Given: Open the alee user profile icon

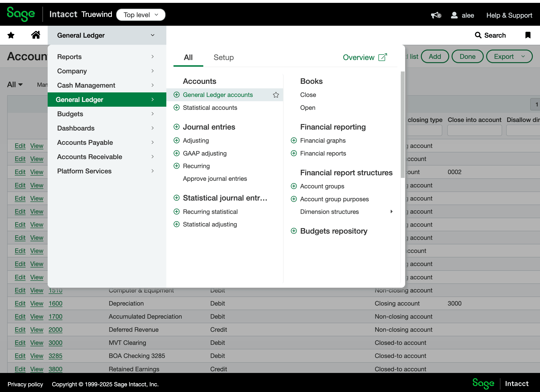Looking at the screenshot, I should pos(454,15).
